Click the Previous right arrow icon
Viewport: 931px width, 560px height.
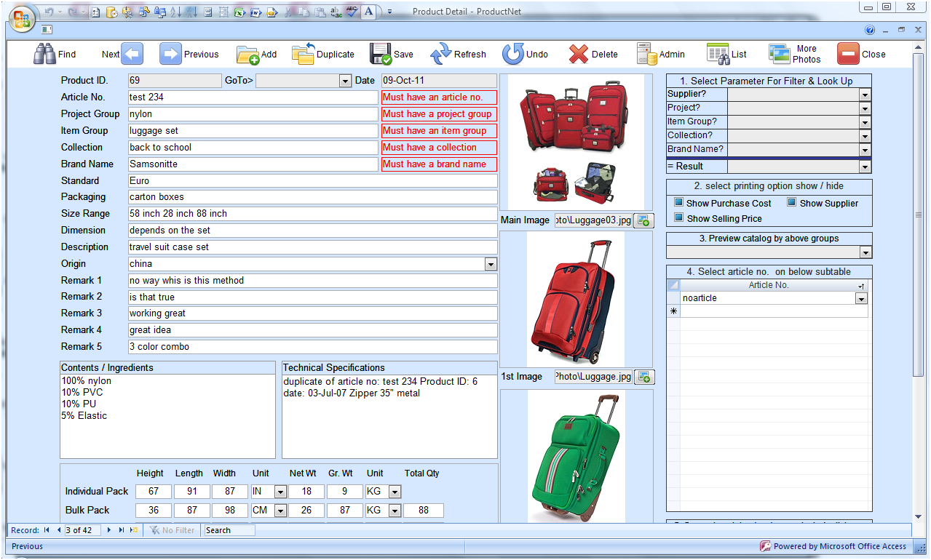[x=170, y=54]
